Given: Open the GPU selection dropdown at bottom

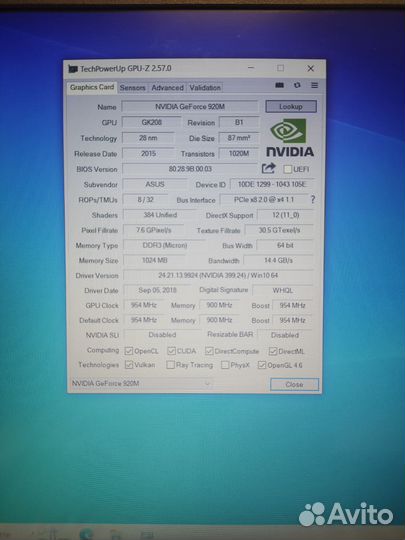Looking at the screenshot, I should [141, 383].
